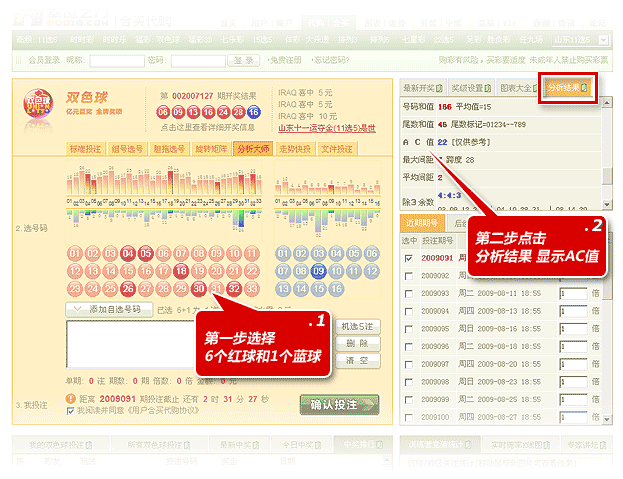Click the 确认投注 button
Image resolution: width=623 pixels, height=479 pixels.
click(340, 405)
